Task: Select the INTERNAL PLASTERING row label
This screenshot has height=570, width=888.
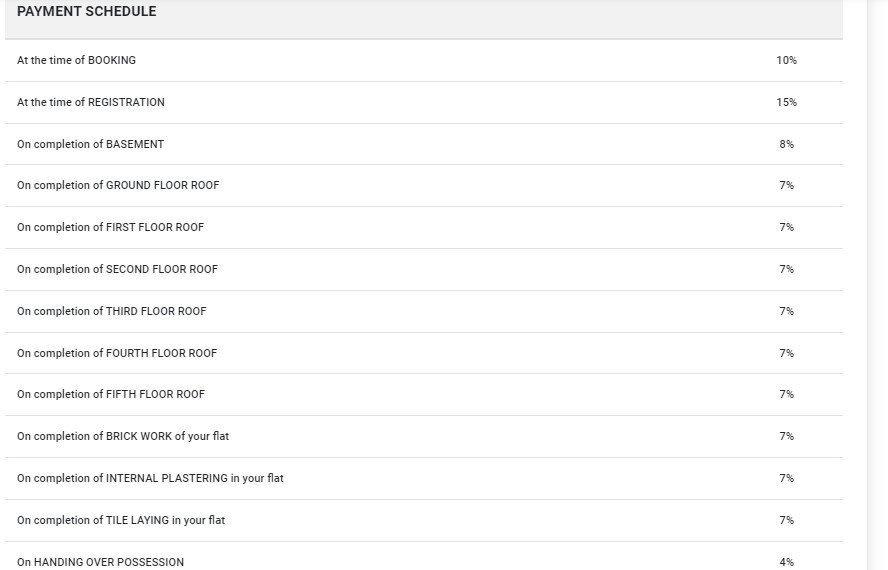Action: [x=150, y=478]
